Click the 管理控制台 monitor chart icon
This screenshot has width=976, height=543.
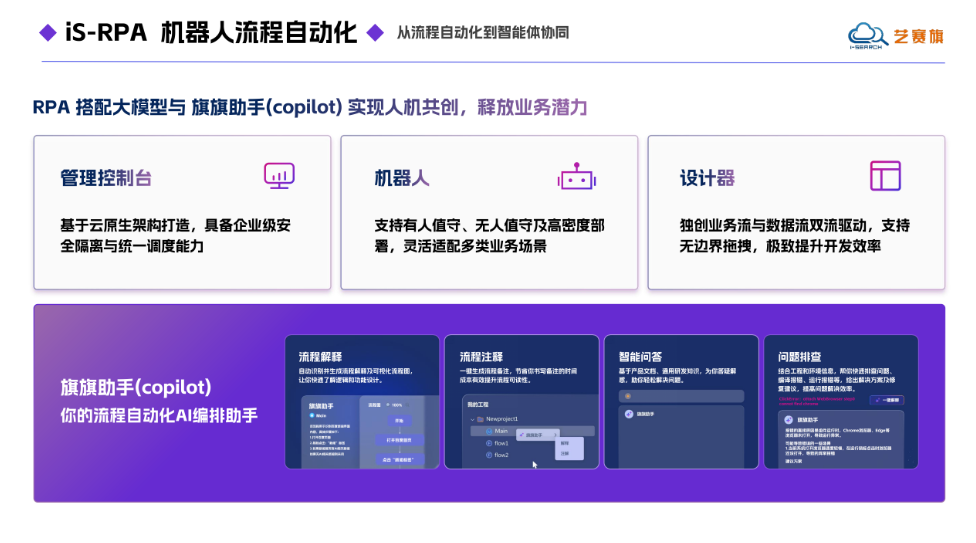(x=279, y=176)
